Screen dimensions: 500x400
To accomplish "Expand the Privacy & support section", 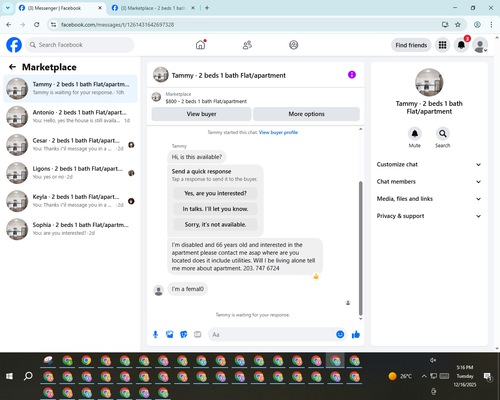I will (429, 216).
